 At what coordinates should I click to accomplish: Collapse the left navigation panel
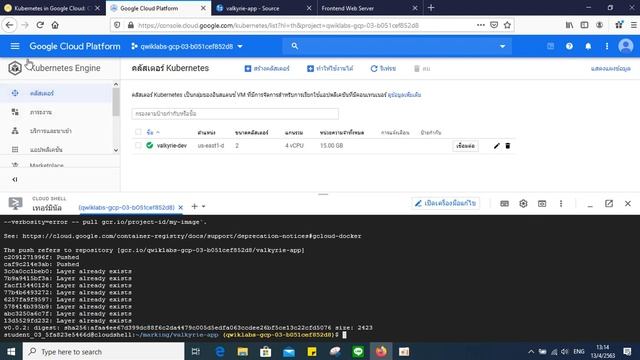(x=15, y=179)
